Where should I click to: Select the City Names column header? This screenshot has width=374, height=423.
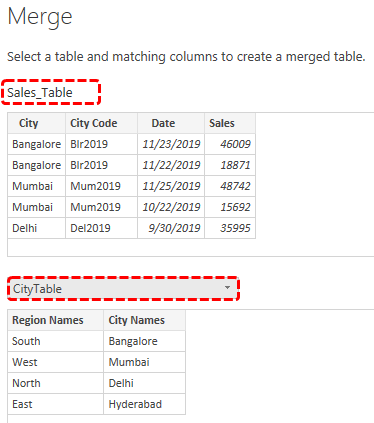coord(144,320)
